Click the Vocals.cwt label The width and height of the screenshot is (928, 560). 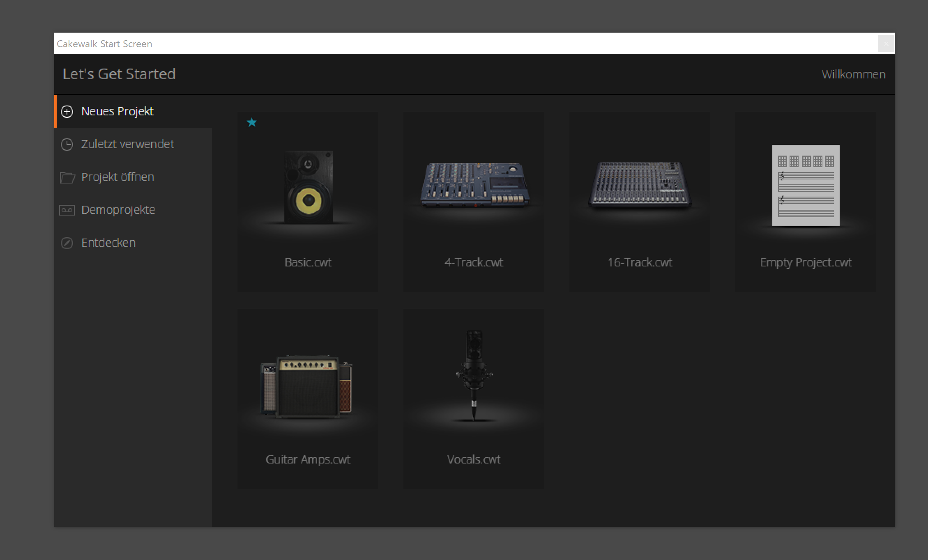coord(474,459)
